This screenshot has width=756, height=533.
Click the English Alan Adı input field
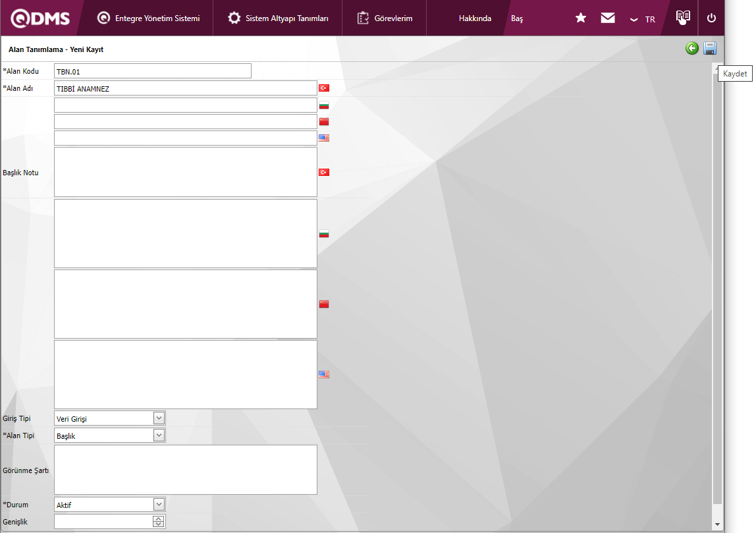[186, 138]
